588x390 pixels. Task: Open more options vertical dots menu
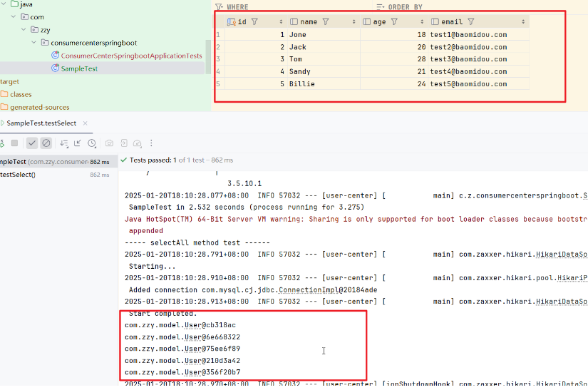151,143
